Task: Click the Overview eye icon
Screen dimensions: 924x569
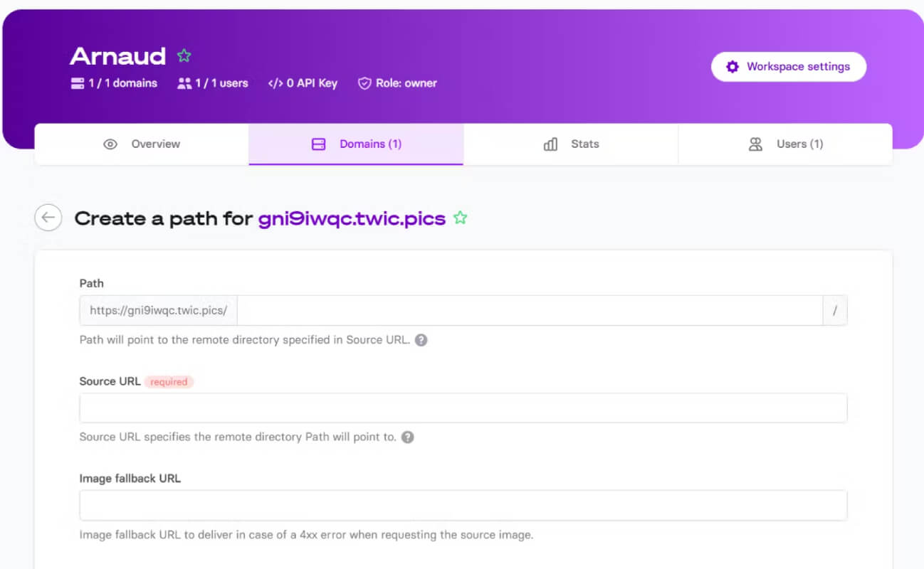Action: coord(110,144)
